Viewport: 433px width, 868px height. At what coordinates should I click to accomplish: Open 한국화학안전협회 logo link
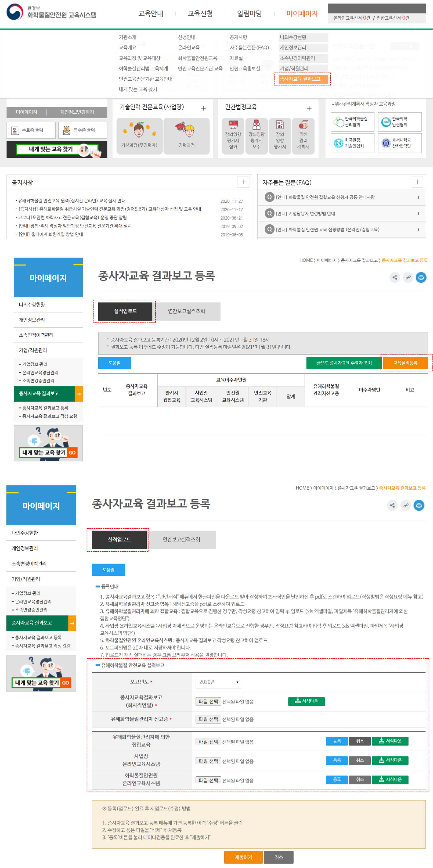400,122
